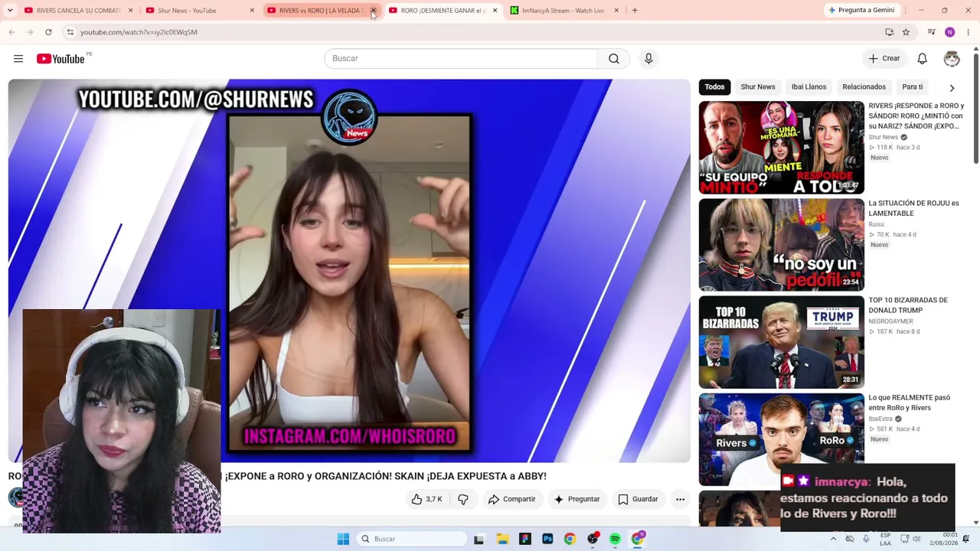Open the Chrome profile avatar

(950, 32)
